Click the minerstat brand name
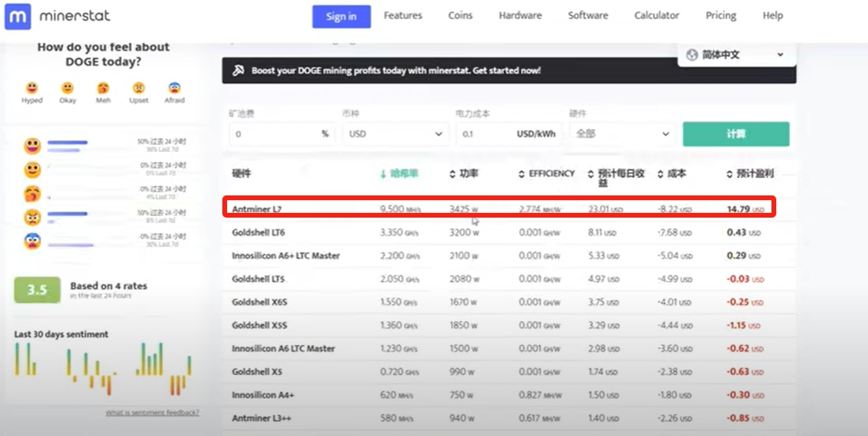The width and height of the screenshot is (868, 436). 74,16
